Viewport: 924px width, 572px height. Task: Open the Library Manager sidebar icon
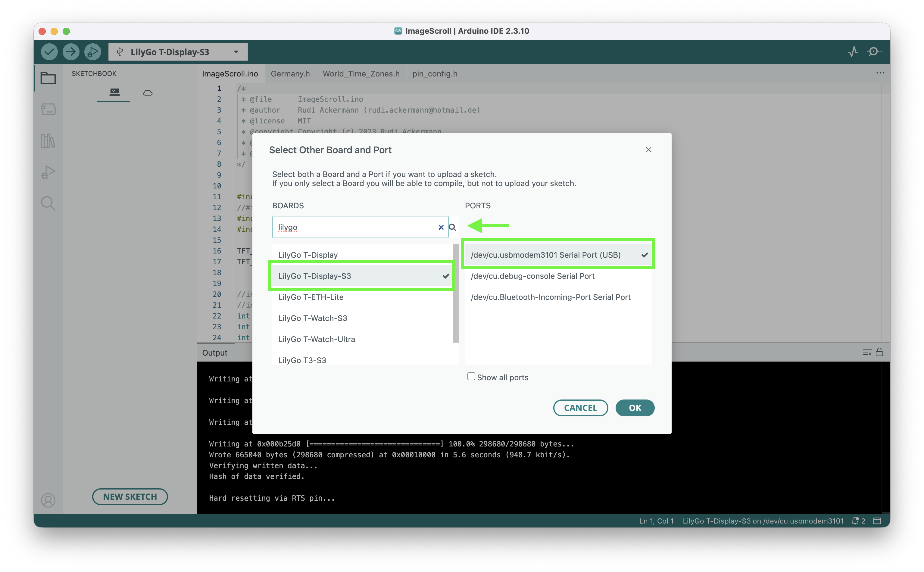[x=48, y=141]
